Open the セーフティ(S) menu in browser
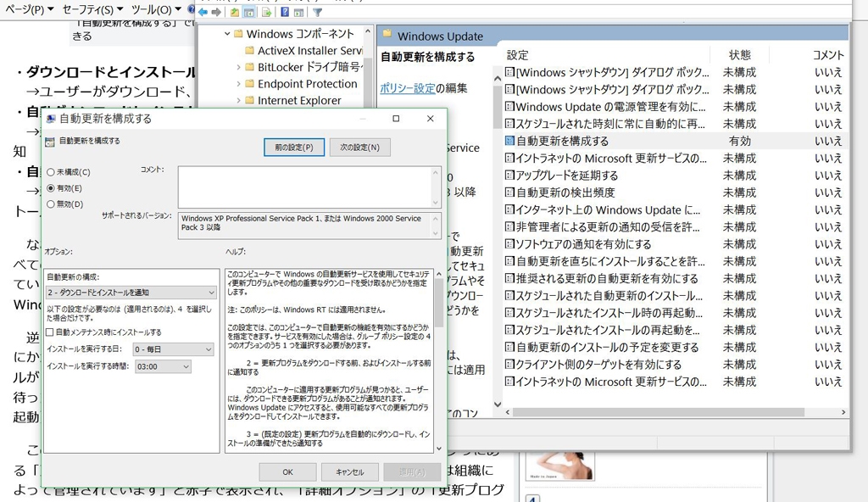 click(92, 9)
